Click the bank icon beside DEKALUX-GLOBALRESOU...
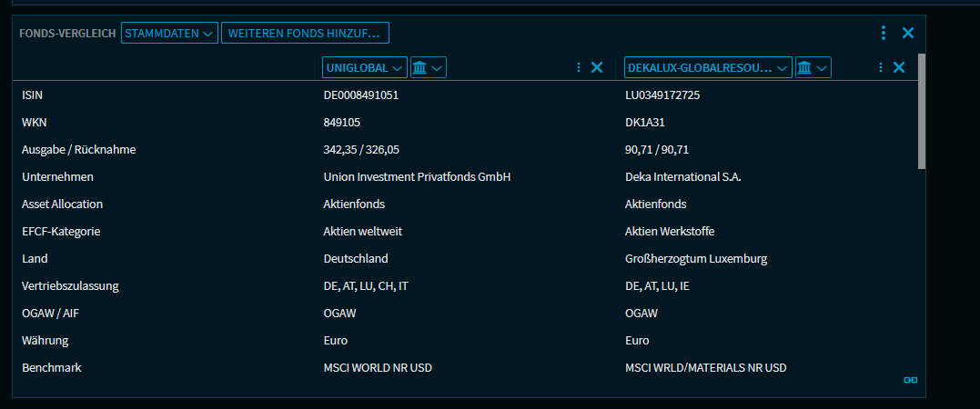The height and width of the screenshot is (409, 980). [x=813, y=67]
